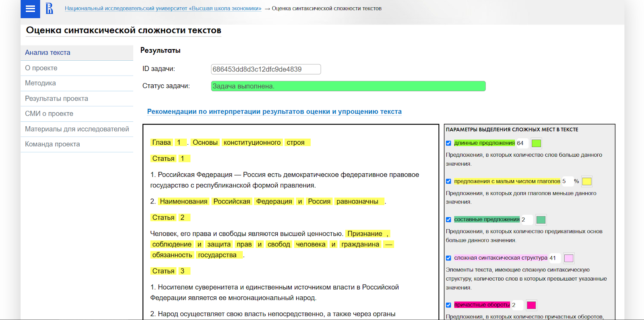The height and width of the screenshot is (320, 644).
Task: Click the ID задачи input field
Action: (x=266, y=69)
